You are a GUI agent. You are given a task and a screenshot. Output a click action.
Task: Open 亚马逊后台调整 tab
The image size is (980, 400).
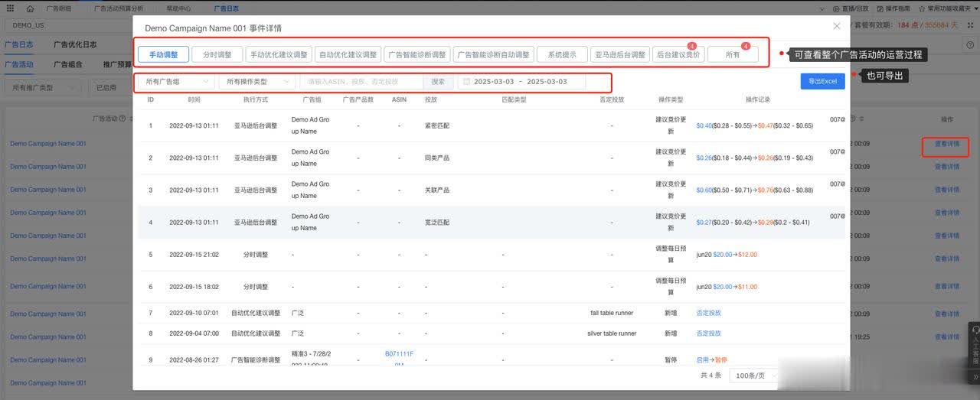pyautogui.click(x=620, y=54)
